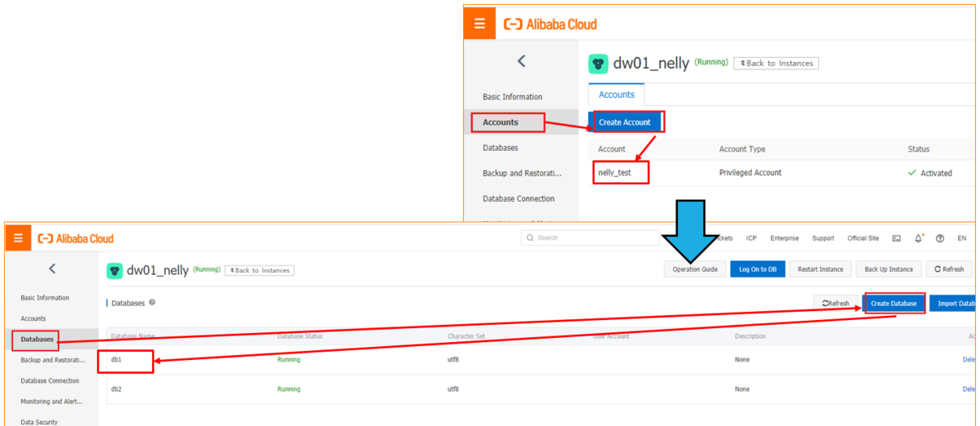Click dw01_nelly instance icon on Accounts page
980x426 pixels.
point(599,64)
